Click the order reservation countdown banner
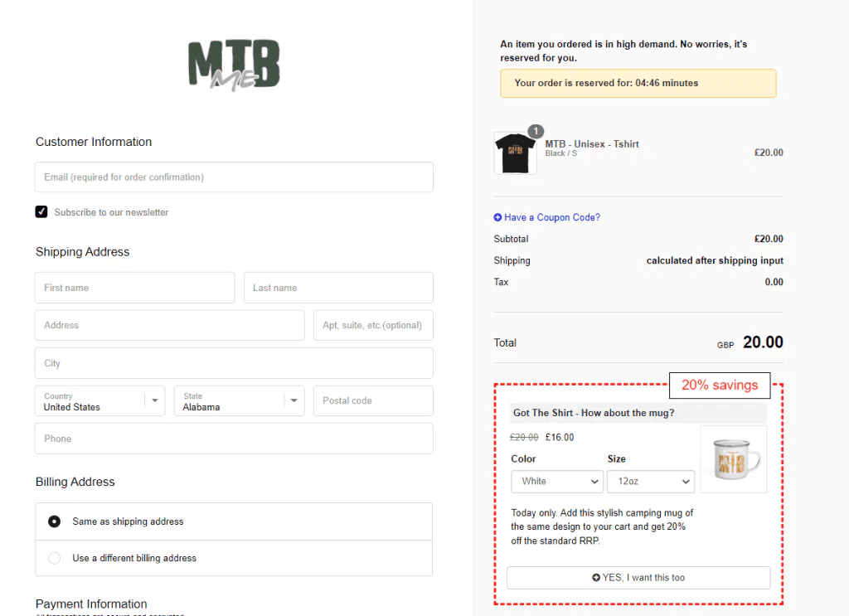This screenshot has width=849, height=616. click(638, 83)
